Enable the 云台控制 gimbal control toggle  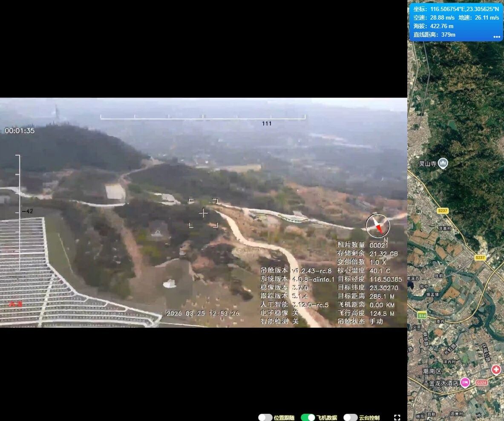coord(350,418)
